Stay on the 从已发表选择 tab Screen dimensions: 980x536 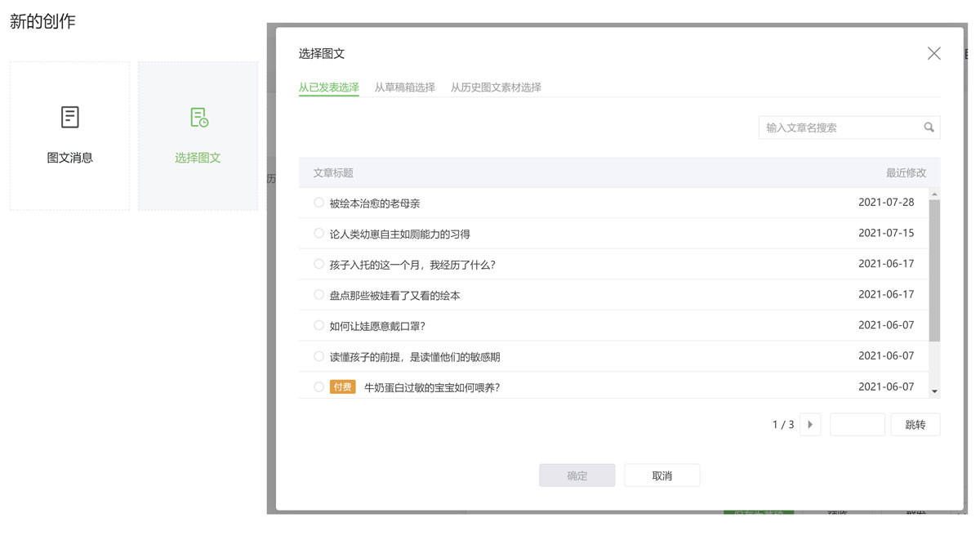click(328, 86)
